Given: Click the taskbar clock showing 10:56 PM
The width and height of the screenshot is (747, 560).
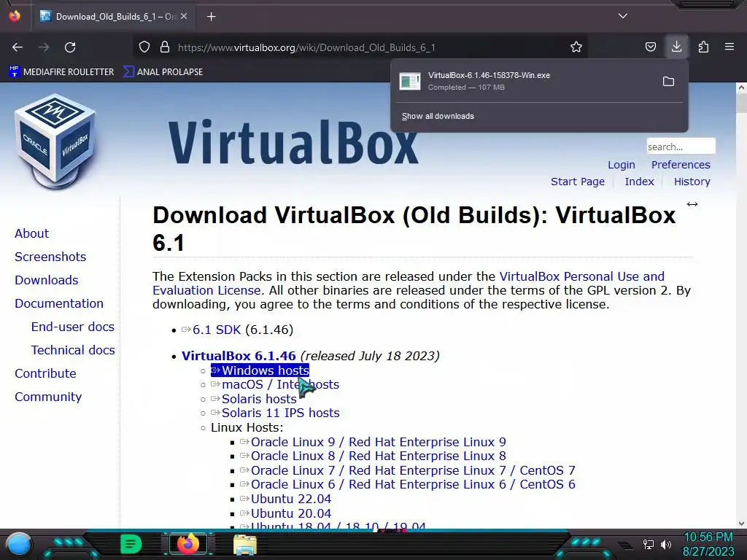Looking at the screenshot, I should pyautogui.click(x=708, y=544).
